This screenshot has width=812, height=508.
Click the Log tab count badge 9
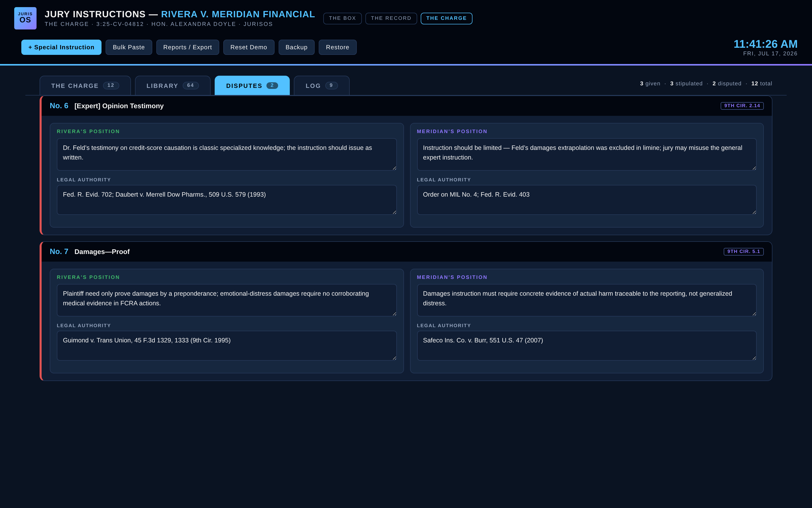[x=331, y=85]
